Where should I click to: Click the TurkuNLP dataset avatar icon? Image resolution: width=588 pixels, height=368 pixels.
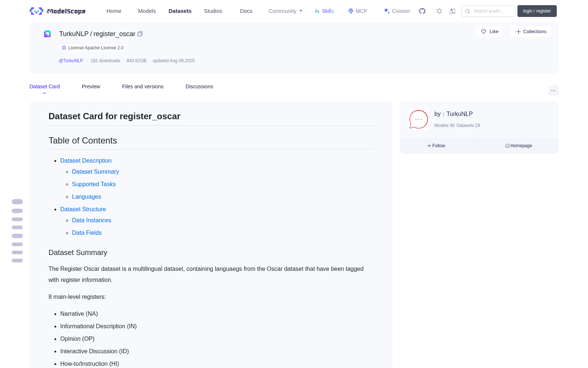[47, 34]
